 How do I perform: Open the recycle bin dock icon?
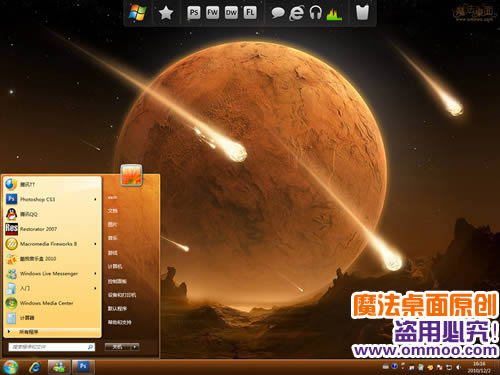[x=362, y=13]
